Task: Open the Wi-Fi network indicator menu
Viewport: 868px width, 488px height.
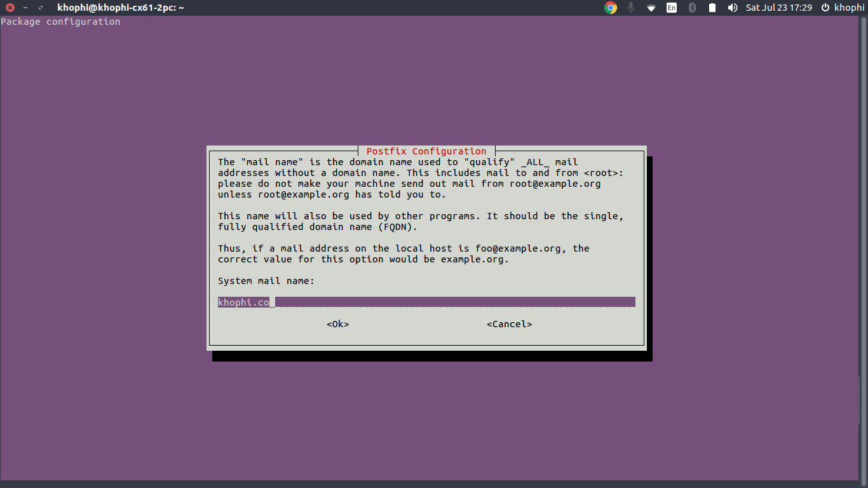Action: 651,8
